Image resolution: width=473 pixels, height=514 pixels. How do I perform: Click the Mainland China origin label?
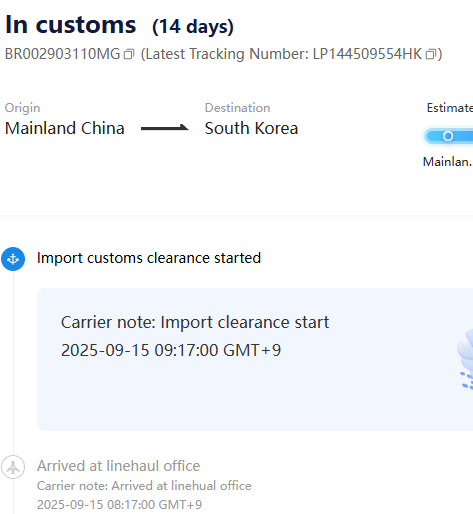pyautogui.click(x=65, y=128)
